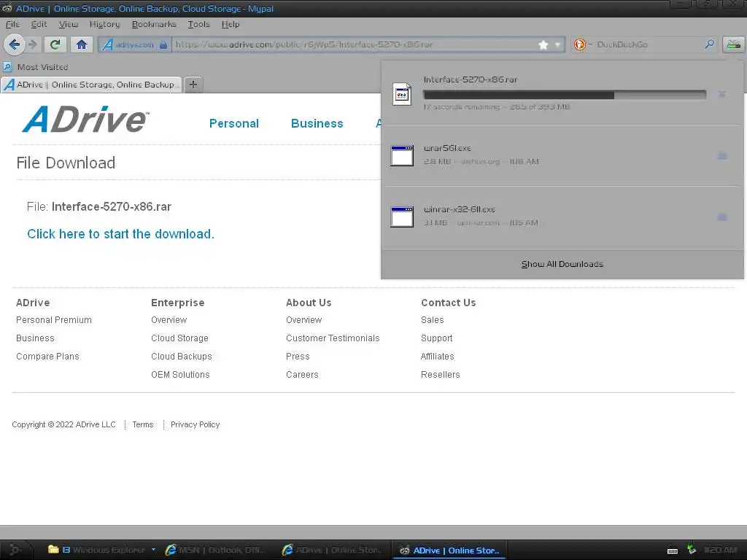Open the Home page icon
747x560 pixels.
pos(82,44)
